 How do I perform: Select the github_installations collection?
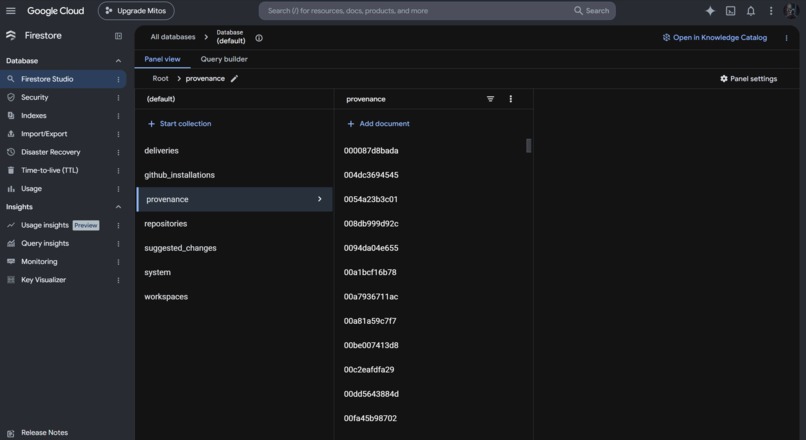pyautogui.click(x=234, y=175)
